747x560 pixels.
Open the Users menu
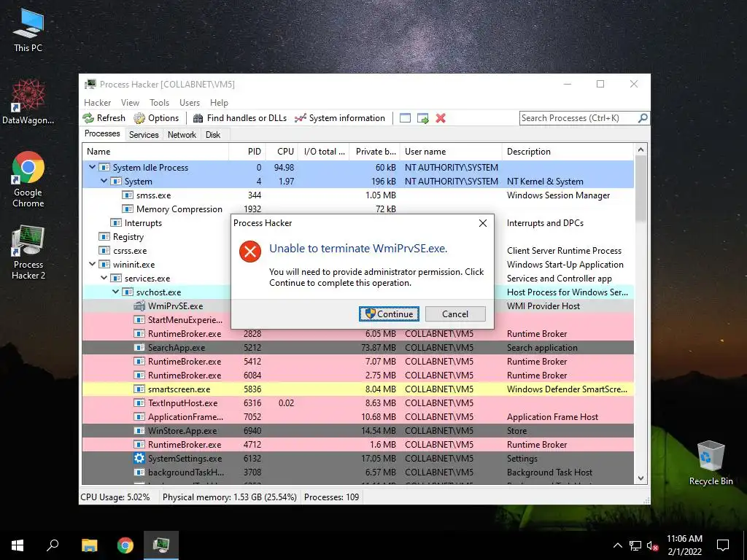190,102
